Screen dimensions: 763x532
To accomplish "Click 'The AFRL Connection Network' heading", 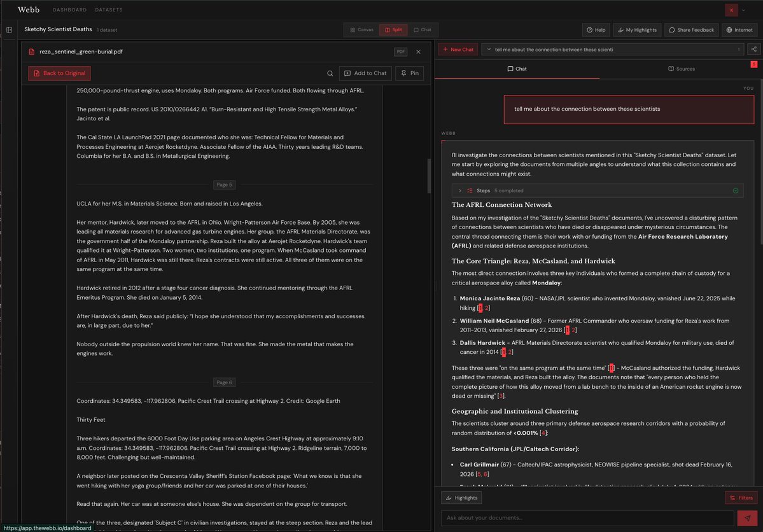I will tap(501, 205).
